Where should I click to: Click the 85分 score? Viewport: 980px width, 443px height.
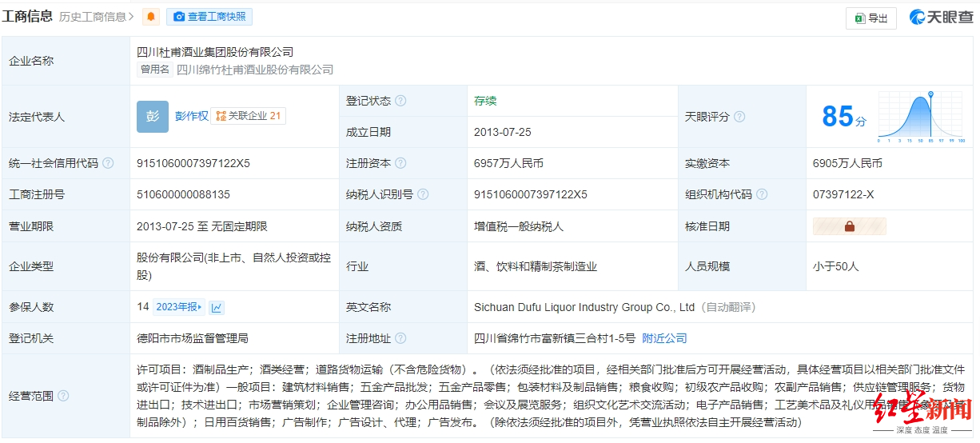pyautogui.click(x=844, y=117)
